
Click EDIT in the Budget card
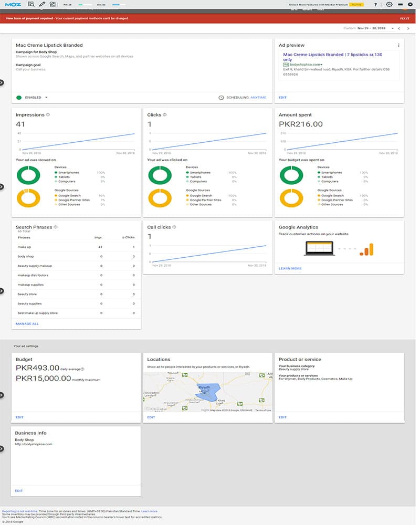tap(20, 417)
